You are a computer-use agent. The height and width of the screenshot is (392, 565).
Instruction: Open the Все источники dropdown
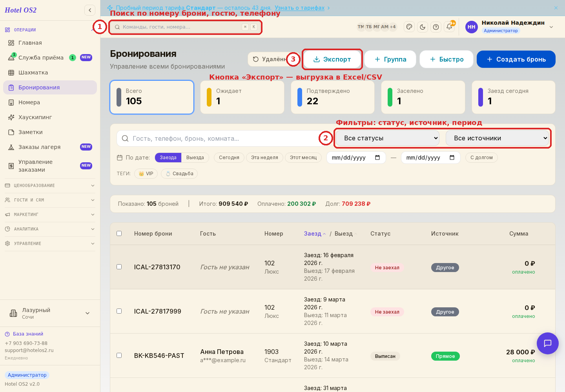pyautogui.click(x=497, y=138)
